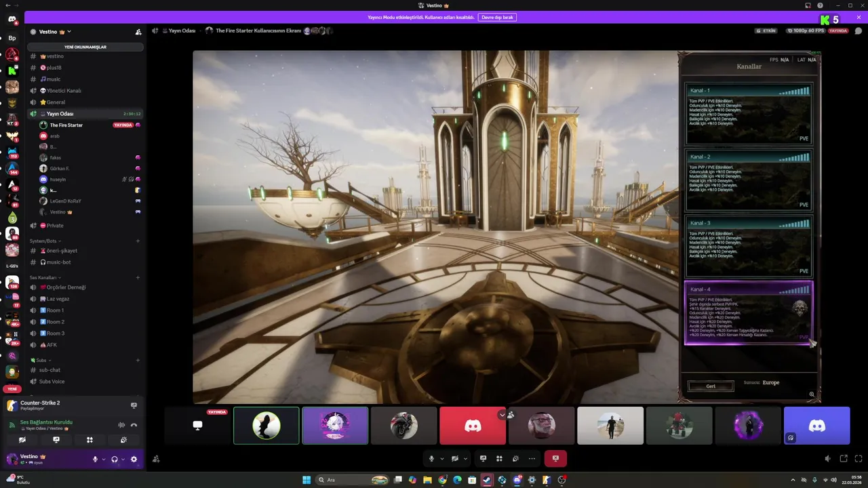Collapse Ses Kanalları category
Image resolution: width=868 pixels, height=488 pixels.
tap(45, 277)
